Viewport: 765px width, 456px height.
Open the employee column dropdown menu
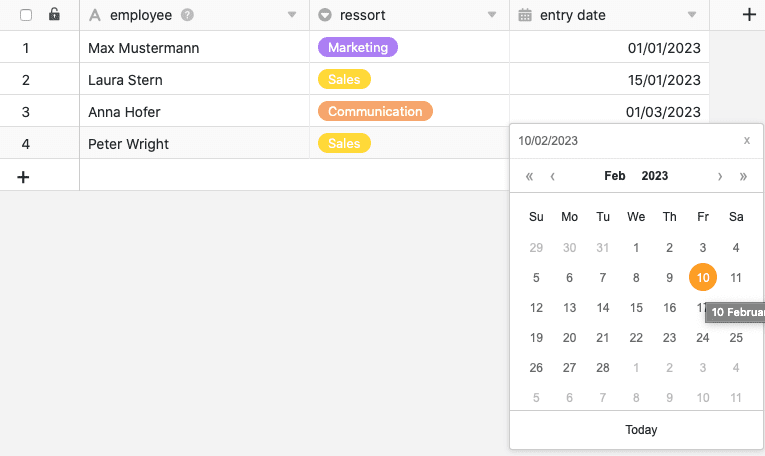coord(292,15)
